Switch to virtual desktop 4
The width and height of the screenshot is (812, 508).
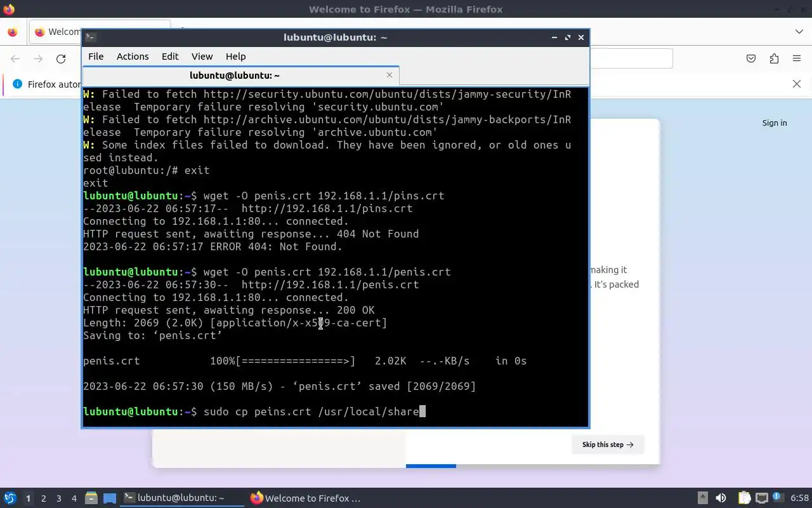(x=74, y=498)
